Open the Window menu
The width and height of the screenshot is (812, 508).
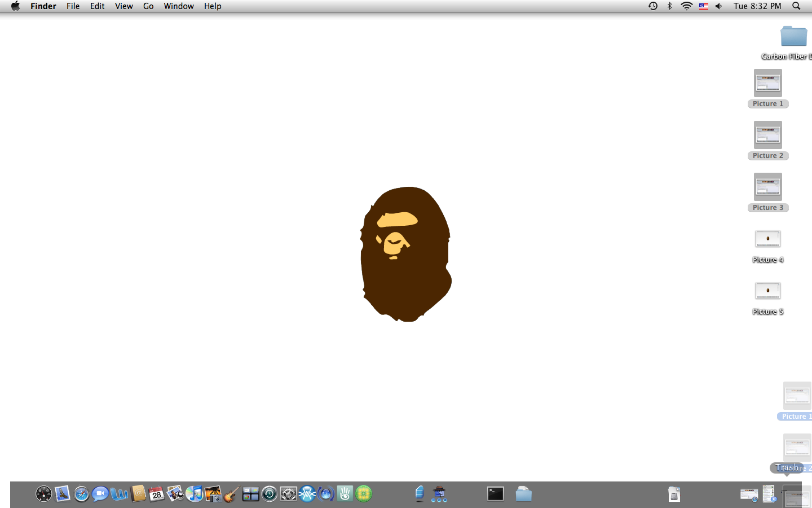[179, 6]
